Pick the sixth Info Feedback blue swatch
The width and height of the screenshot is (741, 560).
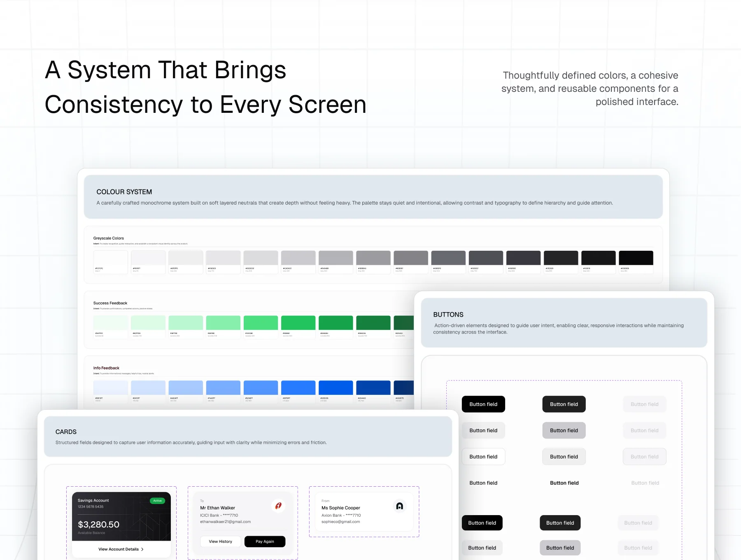[298, 392]
